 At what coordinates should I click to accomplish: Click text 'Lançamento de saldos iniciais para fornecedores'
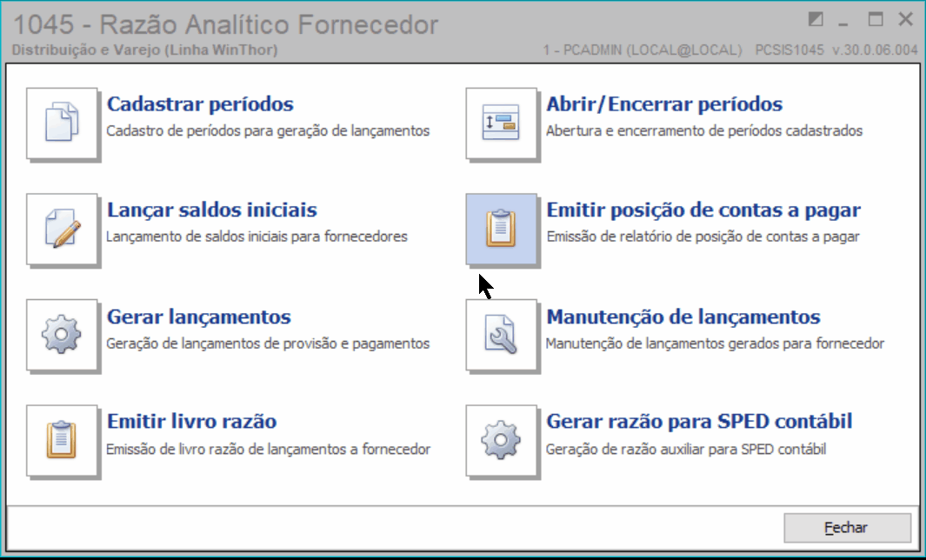[256, 237]
